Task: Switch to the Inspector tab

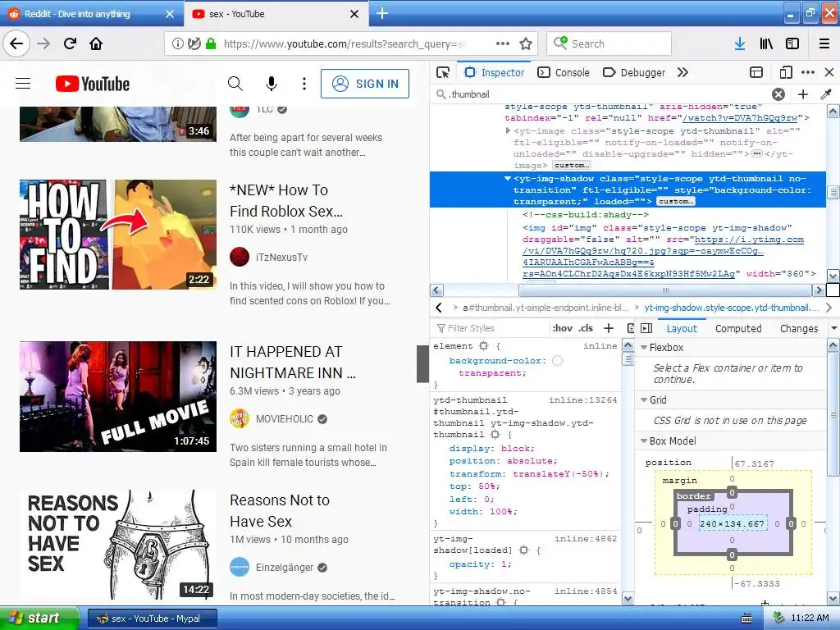Action: pyautogui.click(x=495, y=72)
